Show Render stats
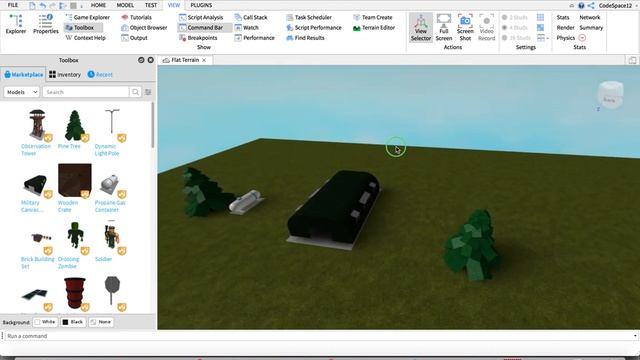This screenshot has height=360, width=640. (x=565, y=28)
